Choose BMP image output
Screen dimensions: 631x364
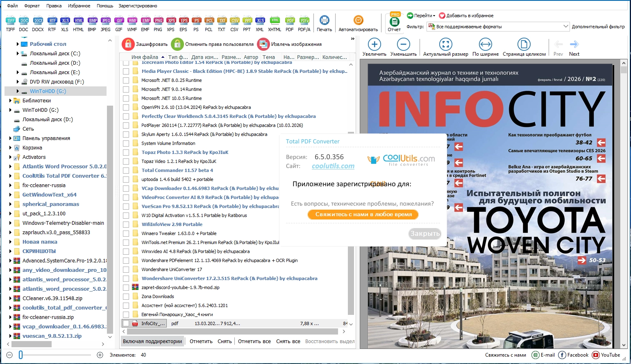pyautogui.click(x=92, y=24)
